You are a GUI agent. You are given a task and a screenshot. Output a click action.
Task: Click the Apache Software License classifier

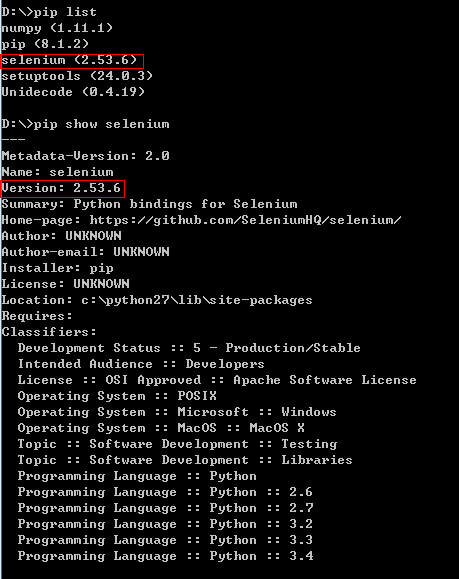217,380
